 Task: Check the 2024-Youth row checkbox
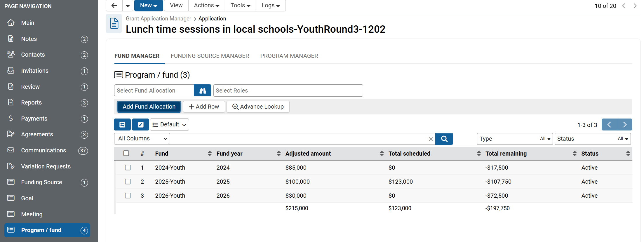coord(128,168)
